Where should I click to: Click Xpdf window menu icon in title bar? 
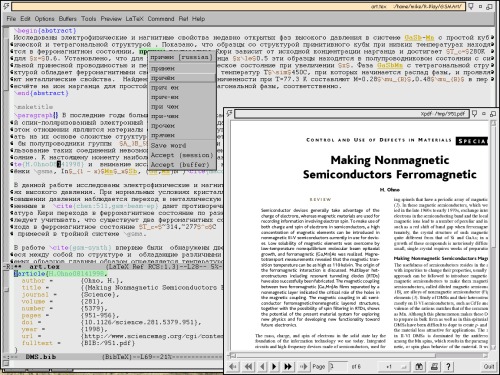pos(229,114)
